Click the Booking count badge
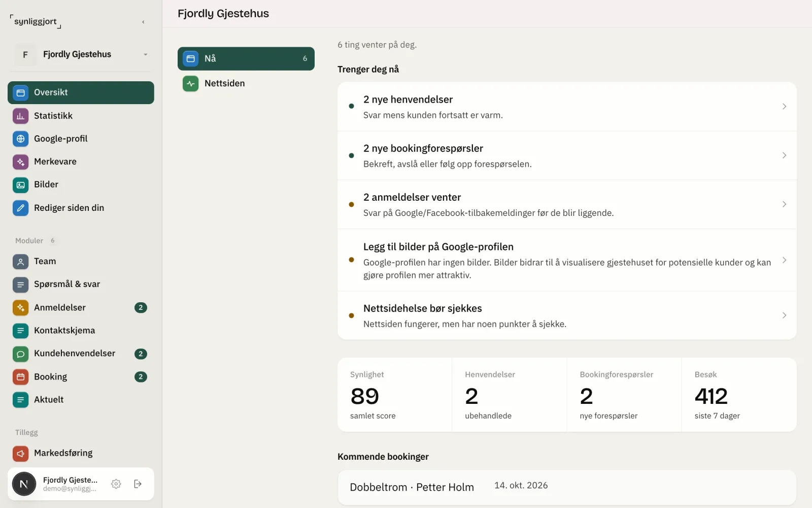The height and width of the screenshot is (508, 812). click(141, 376)
